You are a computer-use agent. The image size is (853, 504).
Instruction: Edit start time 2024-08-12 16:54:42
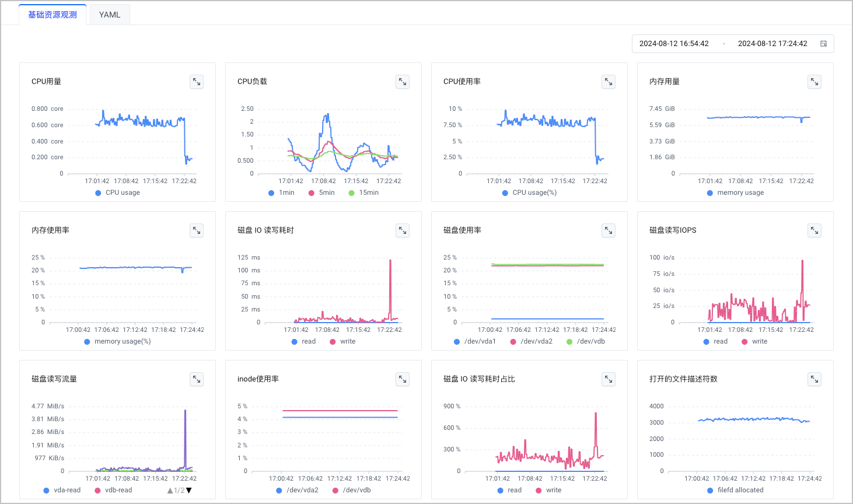pyautogui.click(x=674, y=44)
